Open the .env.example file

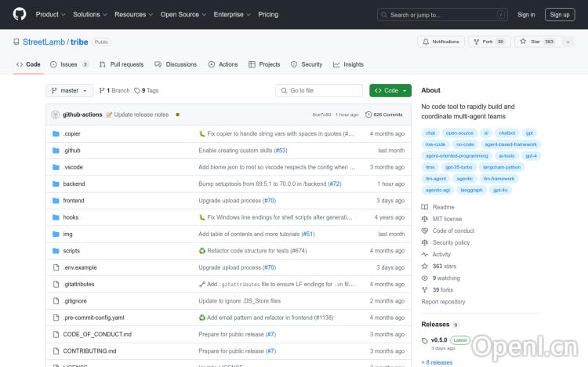(x=80, y=267)
